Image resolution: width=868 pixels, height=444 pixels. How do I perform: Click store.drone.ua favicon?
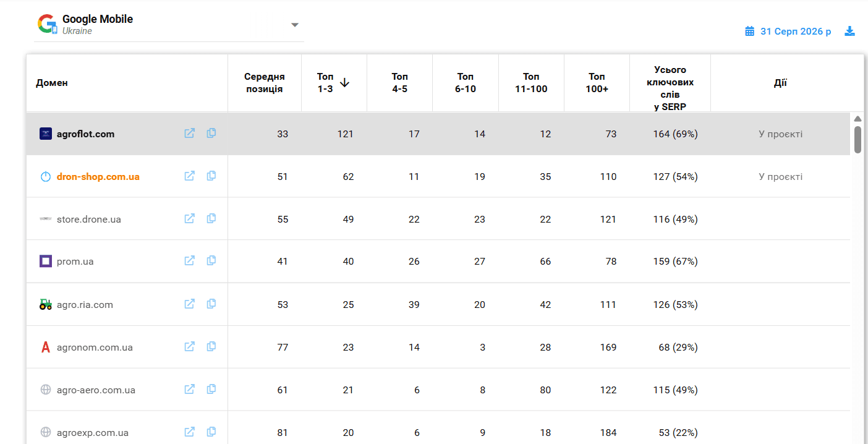click(46, 219)
